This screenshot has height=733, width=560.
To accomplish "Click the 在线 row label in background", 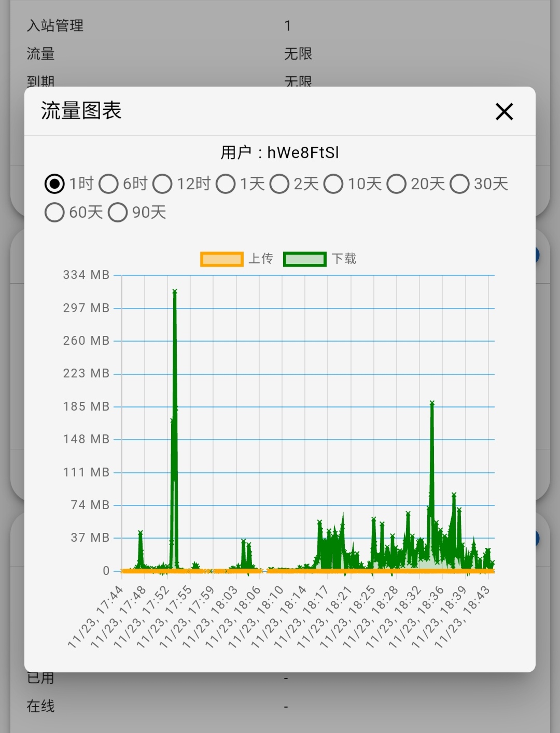I will 40,706.
